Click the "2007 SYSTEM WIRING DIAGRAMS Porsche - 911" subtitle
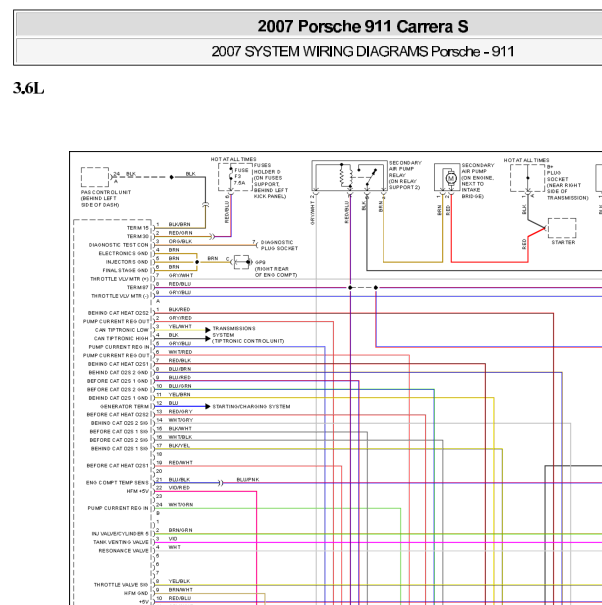Screen dimensions: 602x605 (363, 51)
